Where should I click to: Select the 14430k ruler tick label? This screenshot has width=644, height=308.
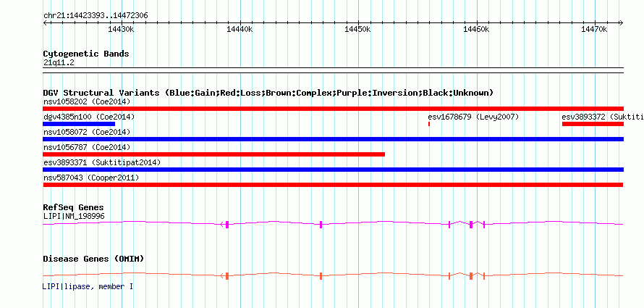pos(121,29)
